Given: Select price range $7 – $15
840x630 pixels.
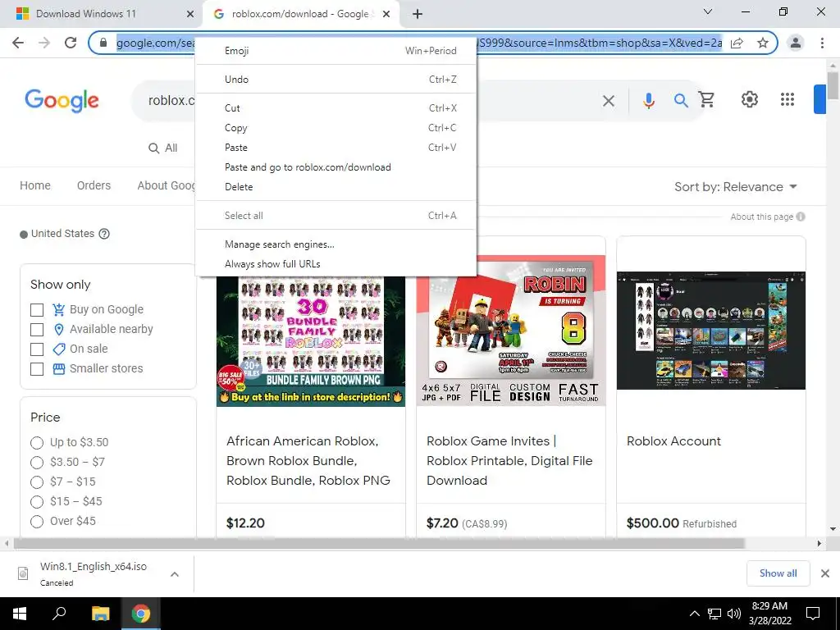Looking at the screenshot, I should pyautogui.click(x=37, y=482).
